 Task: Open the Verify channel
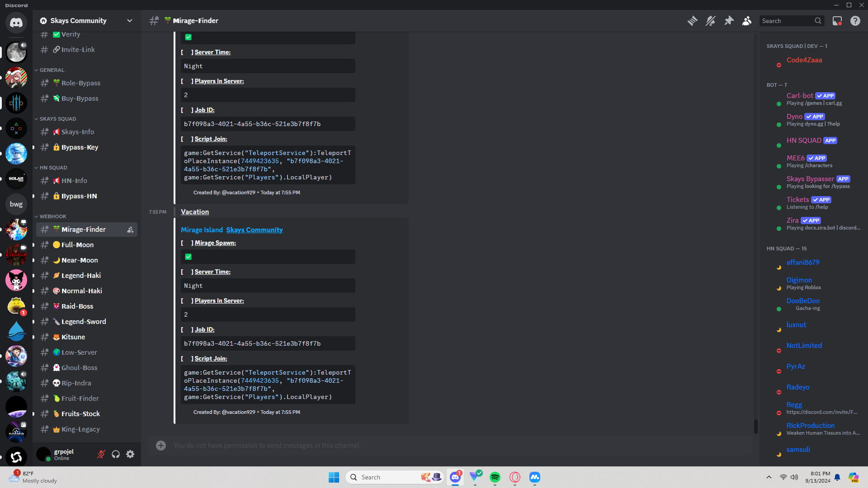pos(87,34)
